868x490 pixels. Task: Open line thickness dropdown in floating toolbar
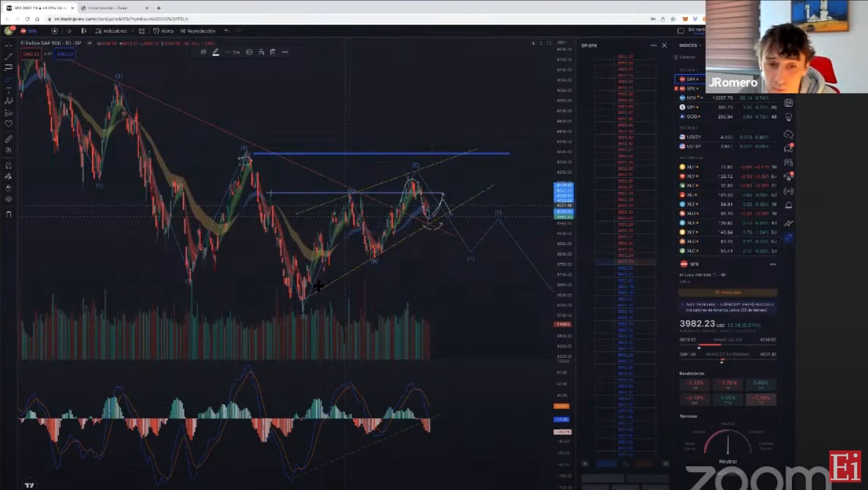tap(232, 52)
